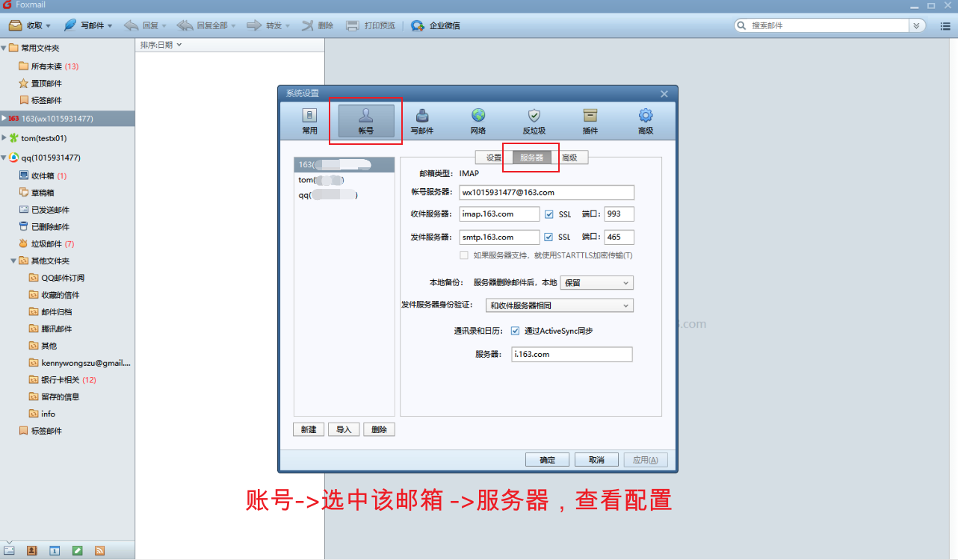Click the 帐号服务器 input field
The image size is (958, 560).
[546, 193]
